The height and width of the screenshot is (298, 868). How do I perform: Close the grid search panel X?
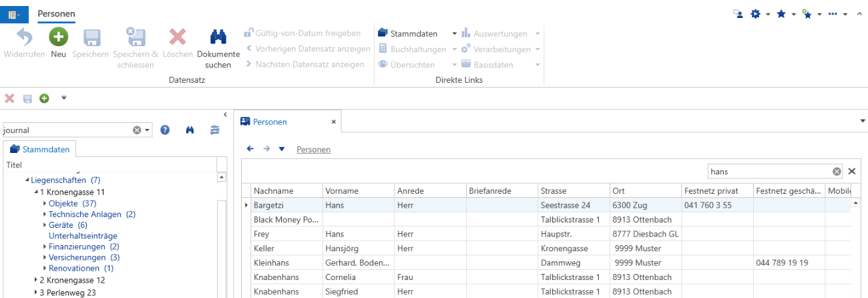pos(852,172)
